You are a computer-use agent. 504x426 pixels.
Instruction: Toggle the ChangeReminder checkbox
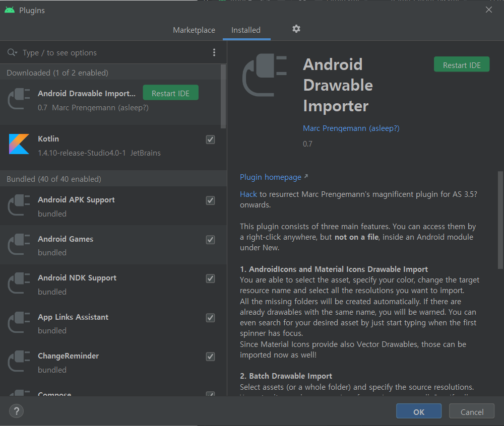[x=210, y=357]
